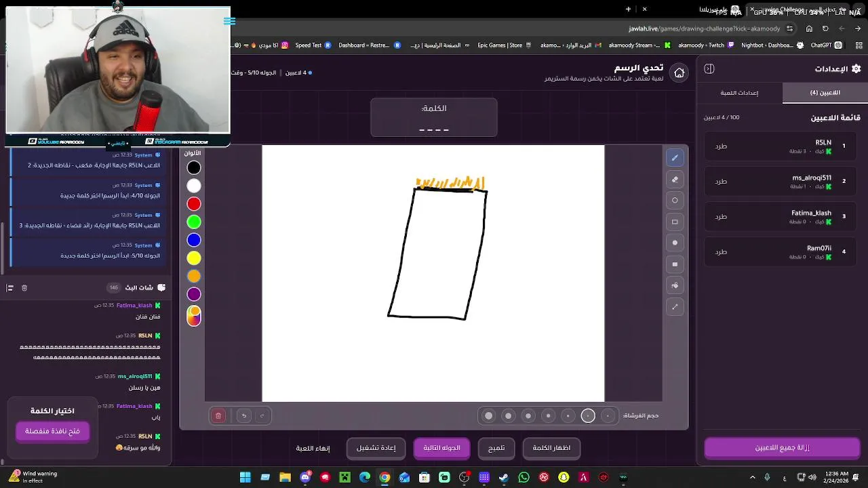Kick player ms_alroqi511
Image resolution: width=868 pixels, height=488 pixels.
tap(721, 182)
